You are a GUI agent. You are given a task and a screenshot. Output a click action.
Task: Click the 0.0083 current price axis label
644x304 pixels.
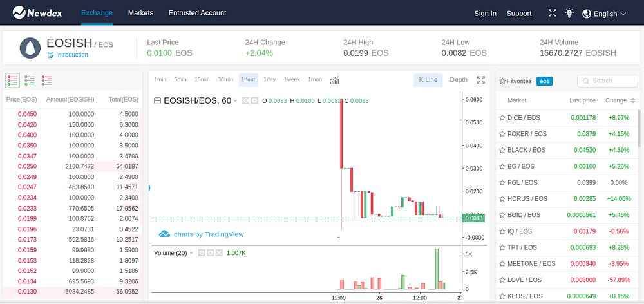coord(473,218)
